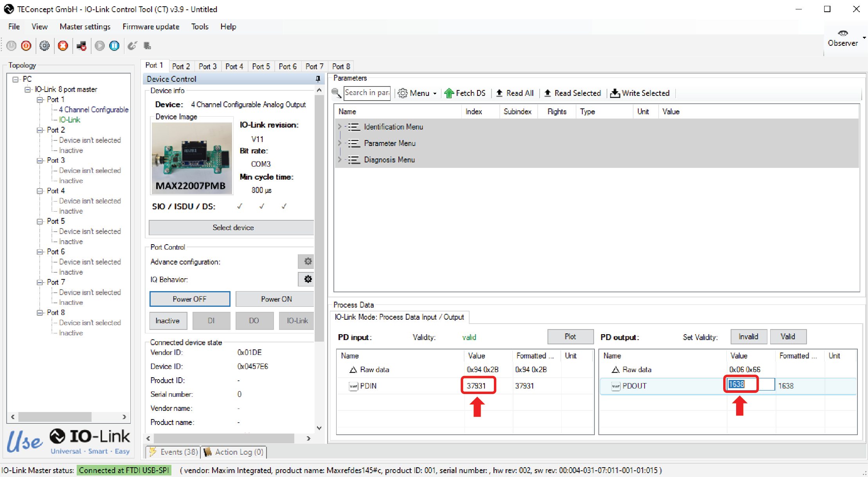Image resolution: width=868 pixels, height=477 pixels.
Task: Set PD output validity to Valid
Action: click(788, 337)
